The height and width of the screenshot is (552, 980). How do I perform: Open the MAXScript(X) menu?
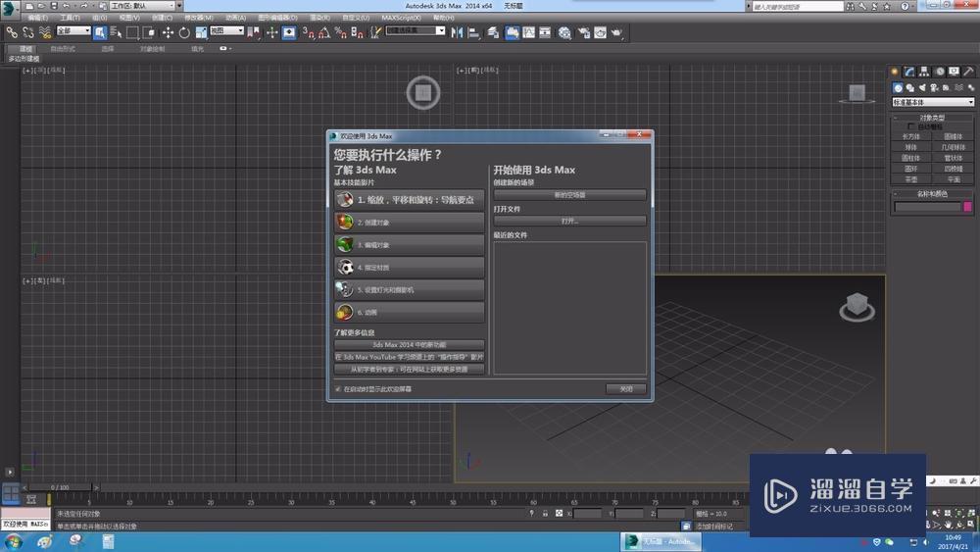tap(401, 18)
